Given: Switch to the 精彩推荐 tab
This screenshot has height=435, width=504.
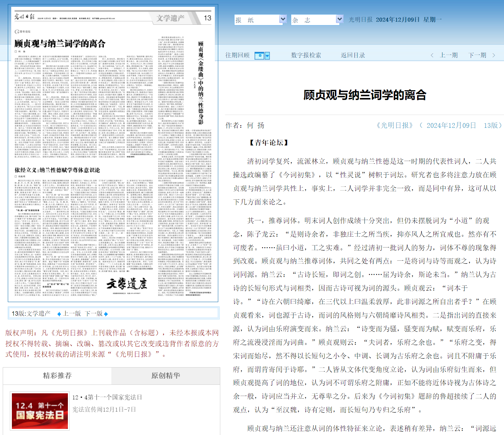Looking at the screenshot, I should [x=57, y=376].
